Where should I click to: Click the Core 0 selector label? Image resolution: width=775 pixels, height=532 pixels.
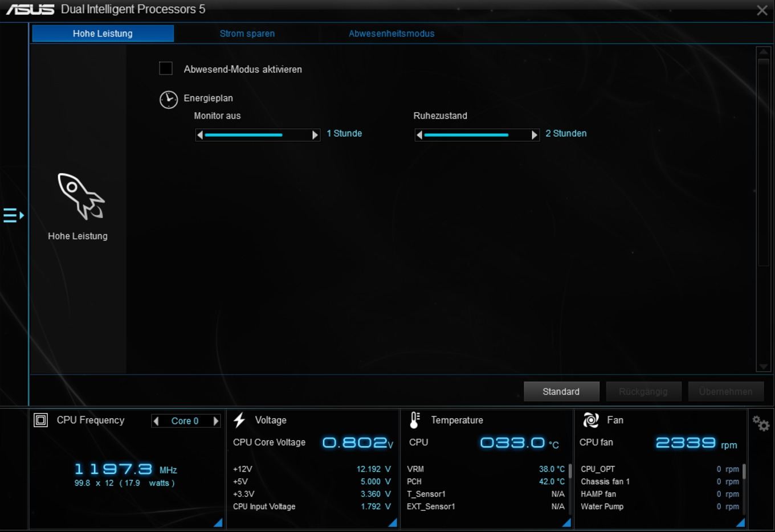(185, 421)
